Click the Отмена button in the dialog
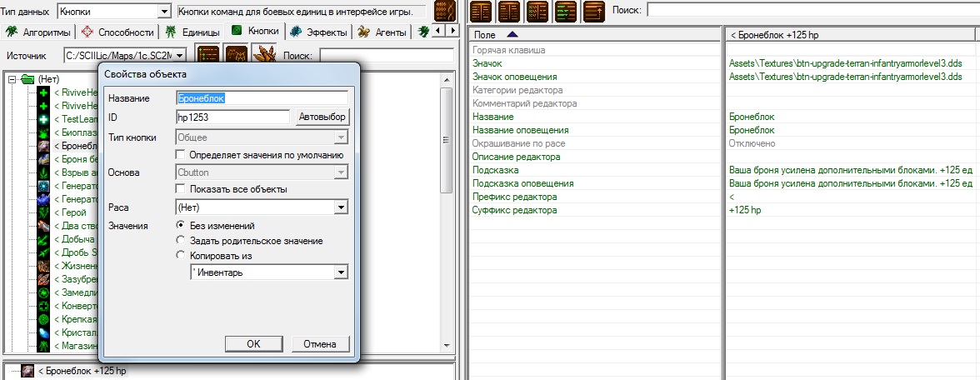This screenshot has height=380, width=980. pyautogui.click(x=320, y=343)
